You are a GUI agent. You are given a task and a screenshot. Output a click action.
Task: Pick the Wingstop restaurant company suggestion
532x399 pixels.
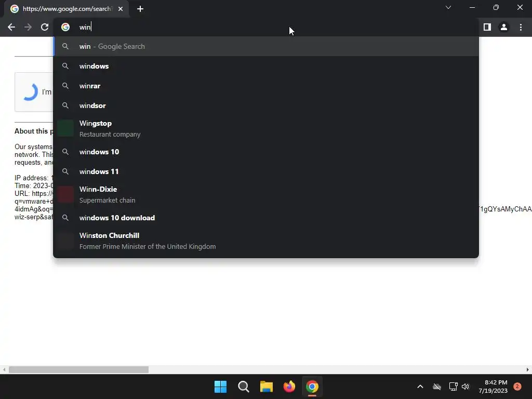click(266, 129)
